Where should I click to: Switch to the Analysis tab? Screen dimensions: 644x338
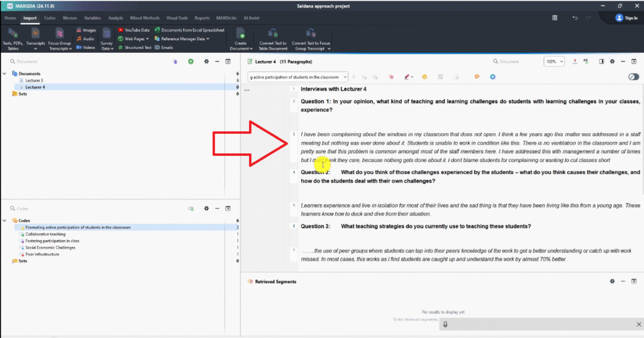[115, 18]
